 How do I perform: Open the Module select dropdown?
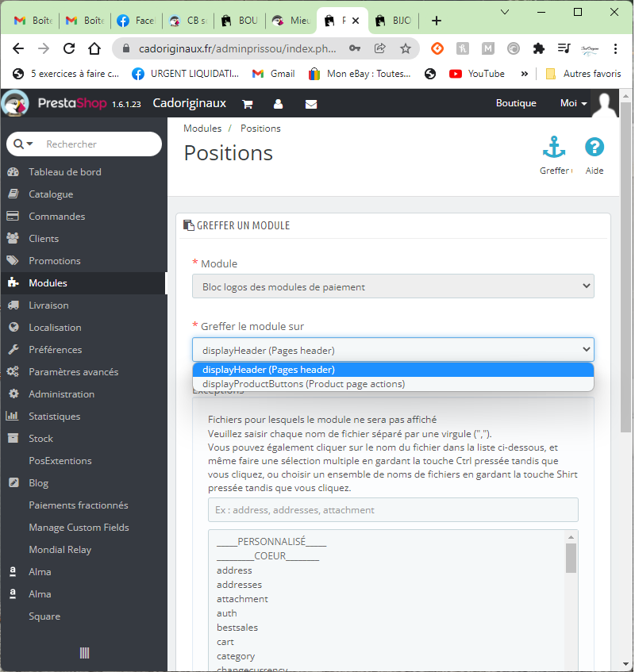coord(394,286)
